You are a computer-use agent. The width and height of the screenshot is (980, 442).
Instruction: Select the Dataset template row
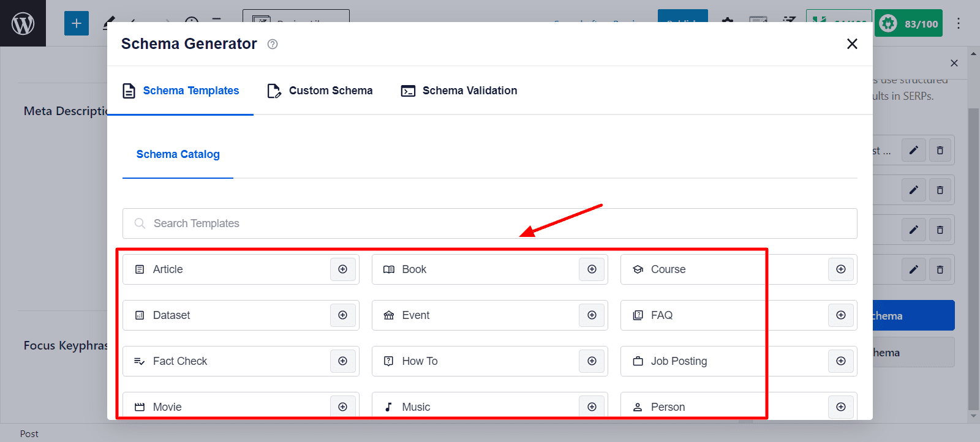tap(227, 315)
